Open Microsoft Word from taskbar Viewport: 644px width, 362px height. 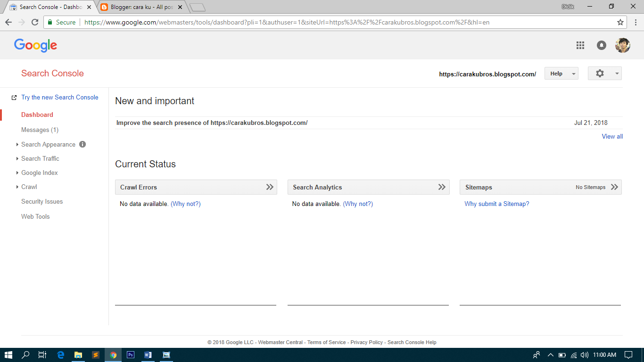coord(148,355)
